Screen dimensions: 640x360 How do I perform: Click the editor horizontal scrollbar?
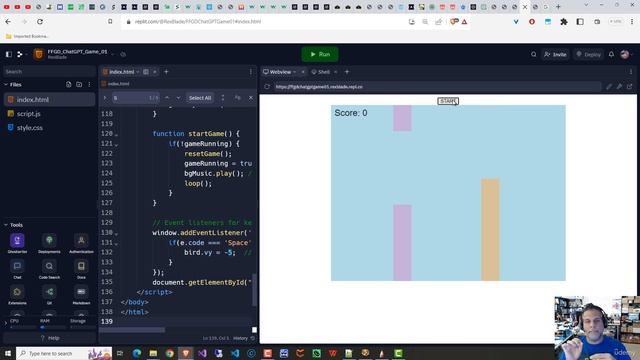pyautogui.click(x=132, y=330)
